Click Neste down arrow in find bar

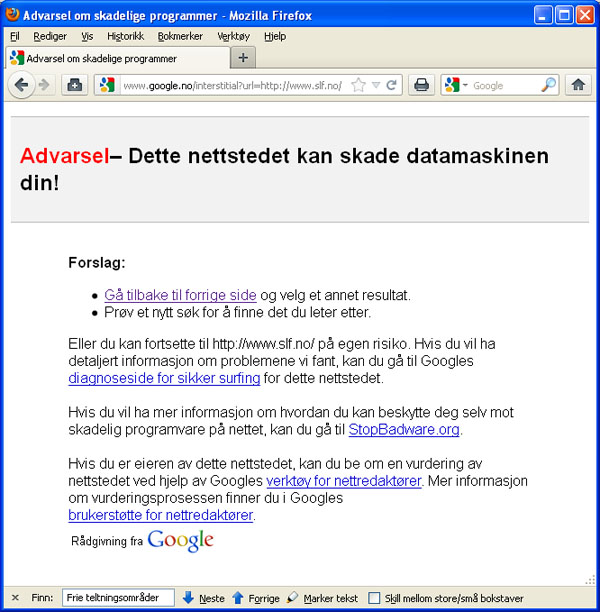(x=203, y=598)
